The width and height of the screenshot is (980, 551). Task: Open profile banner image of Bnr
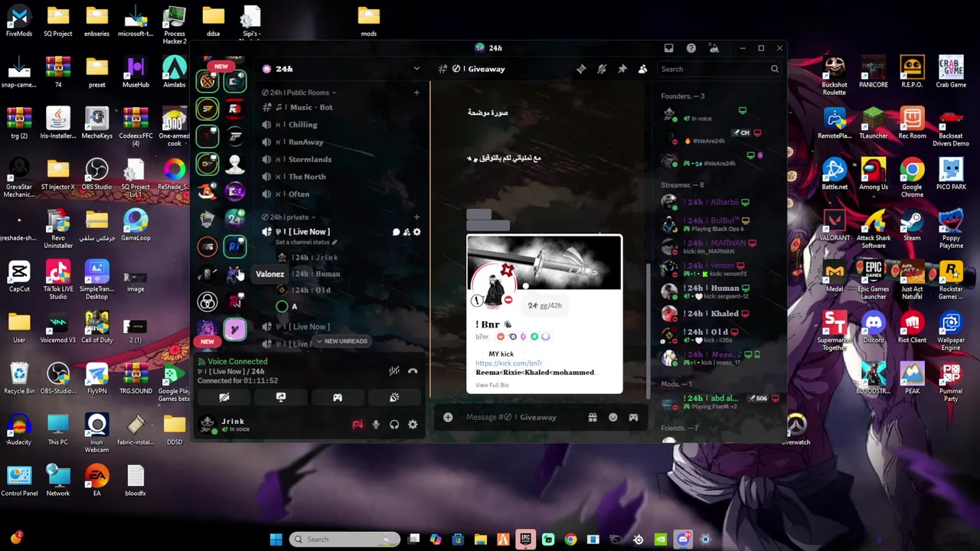pyautogui.click(x=544, y=263)
